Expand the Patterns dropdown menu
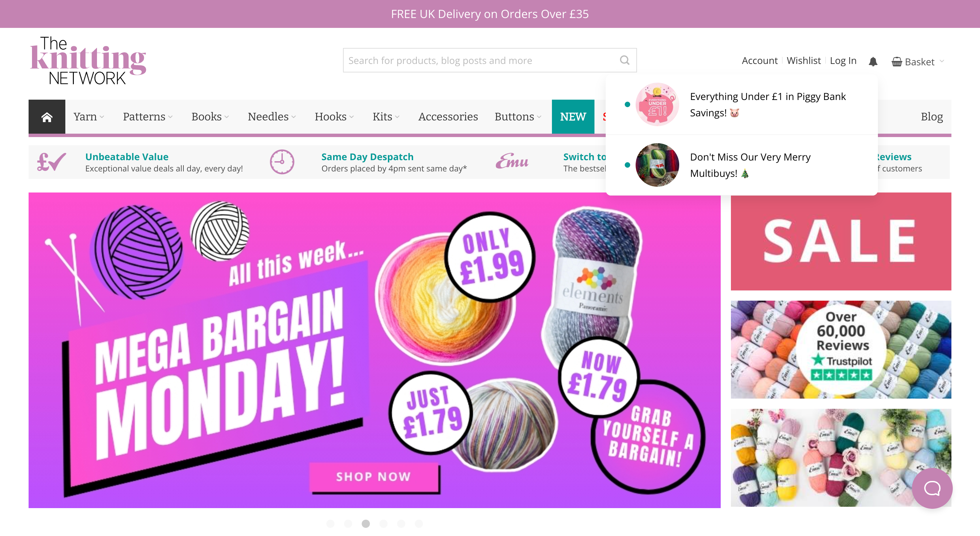Screen dimensions: 980x536 148,117
